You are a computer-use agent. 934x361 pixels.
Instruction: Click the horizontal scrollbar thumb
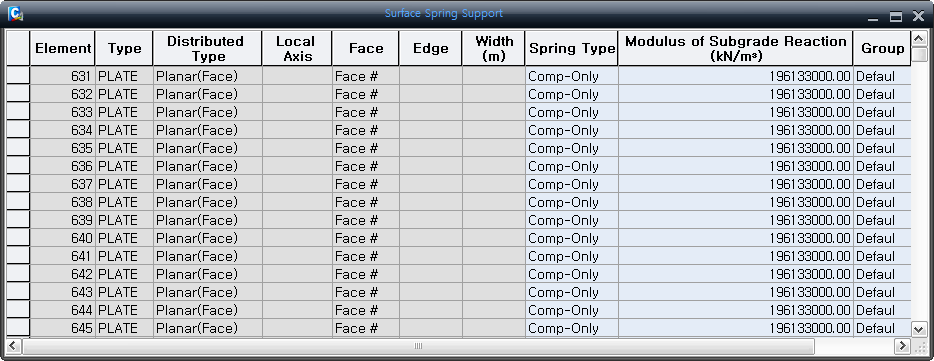[x=418, y=346]
